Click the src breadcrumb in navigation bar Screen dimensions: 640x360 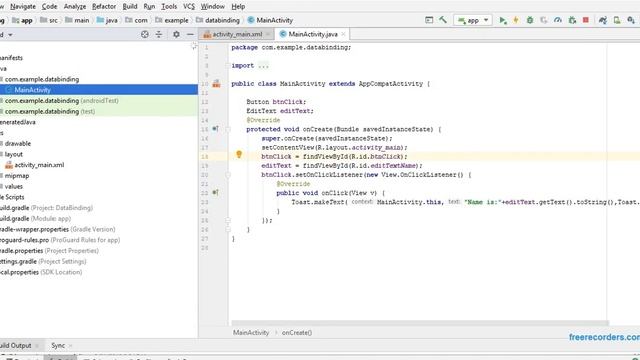point(49,20)
